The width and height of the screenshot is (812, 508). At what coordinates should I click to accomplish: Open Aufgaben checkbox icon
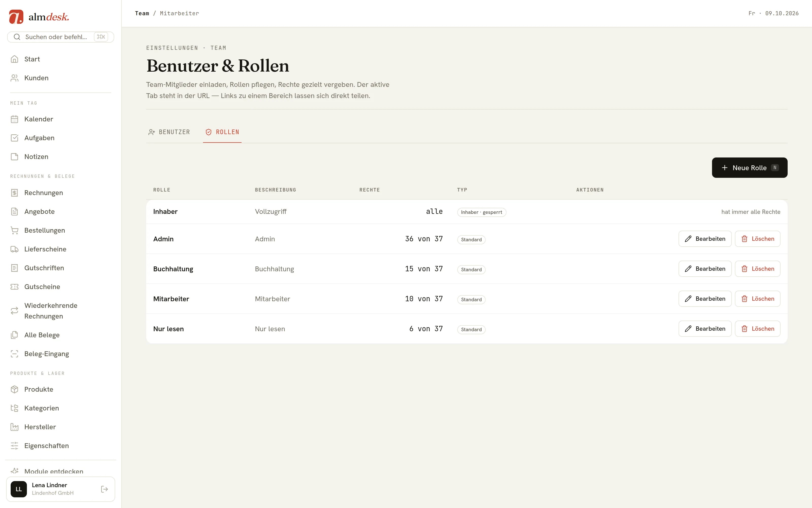coord(14,138)
